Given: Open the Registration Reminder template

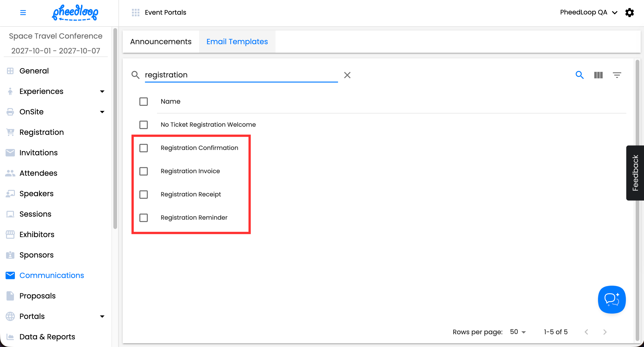Looking at the screenshot, I should [194, 217].
